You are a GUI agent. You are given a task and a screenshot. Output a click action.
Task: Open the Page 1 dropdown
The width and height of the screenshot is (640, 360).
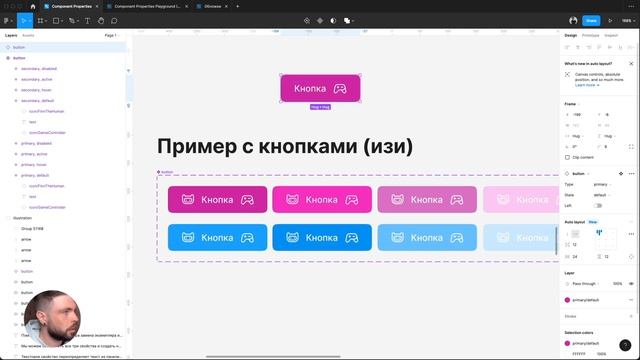point(112,36)
